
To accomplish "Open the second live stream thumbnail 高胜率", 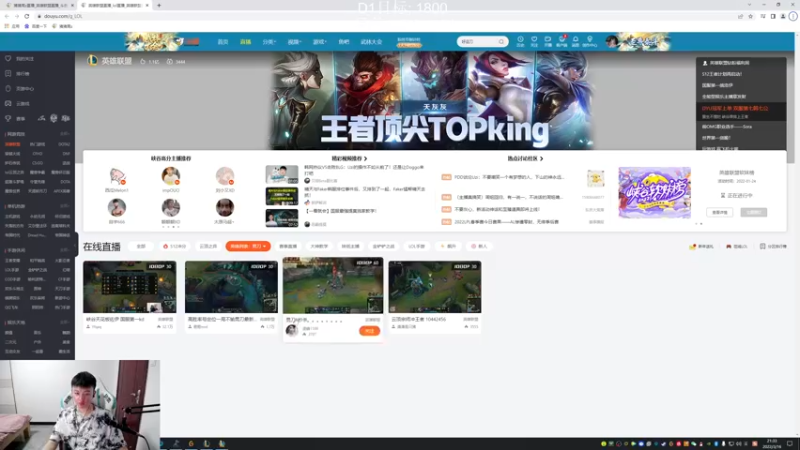I will pos(231,287).
